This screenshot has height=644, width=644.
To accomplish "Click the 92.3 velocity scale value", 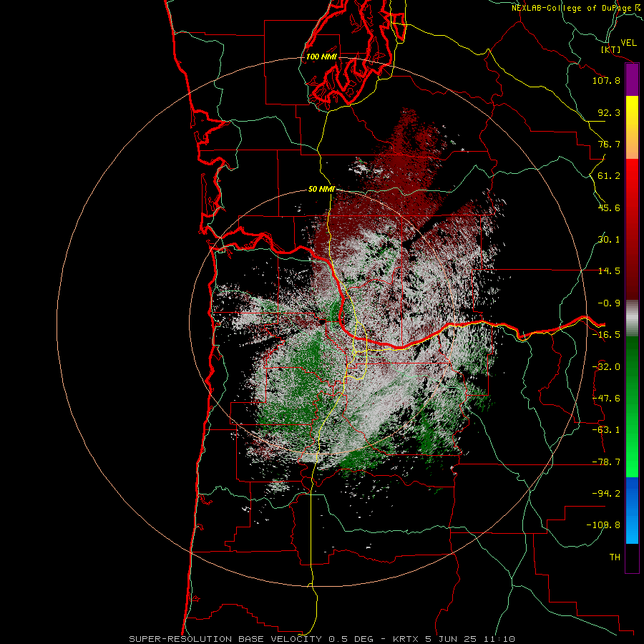I will tap(609, 112).
